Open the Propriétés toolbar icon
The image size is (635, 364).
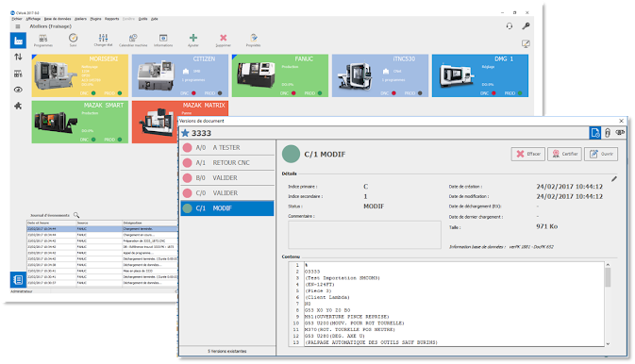tap(253, 41)
